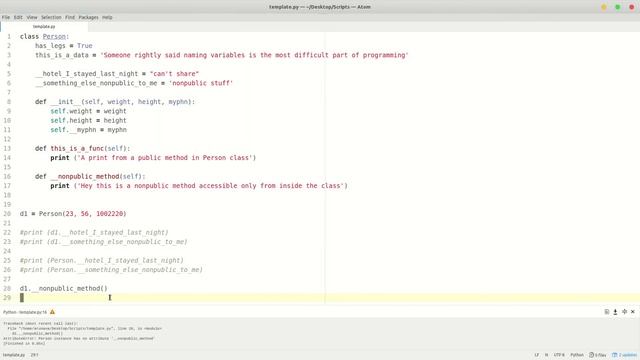This screenshot has width=640, height=360.
Task: Click the 29:1 cursor position indicator
Action: click(x=34, y=355)
